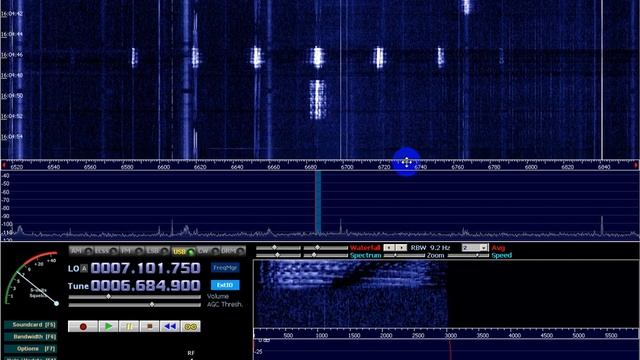
Task: Decrease RBW with the left arrow button
Action: coord(389,248)
